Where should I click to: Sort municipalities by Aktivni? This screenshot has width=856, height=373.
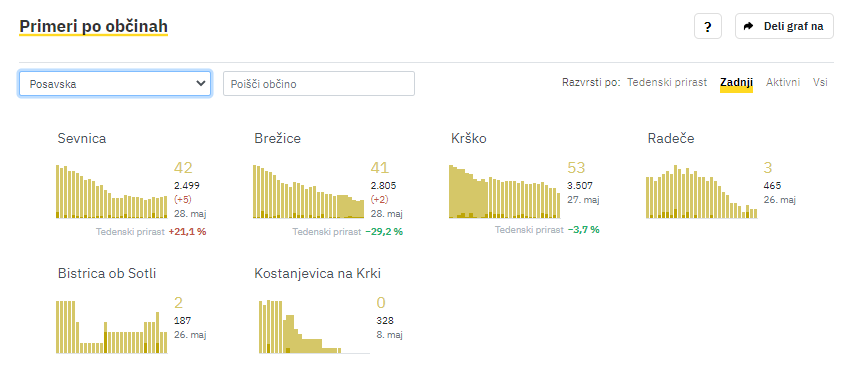[x=783, y=82]
